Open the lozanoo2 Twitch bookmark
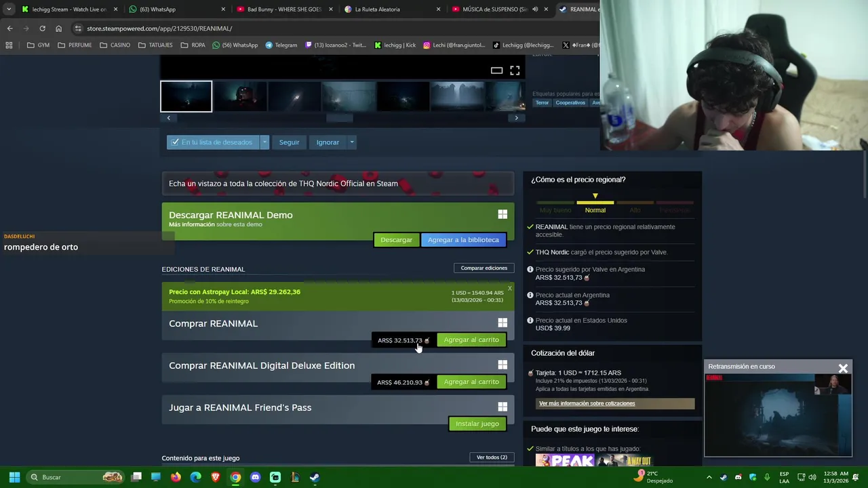The image size is (868, 488). (x=336, y=45)
